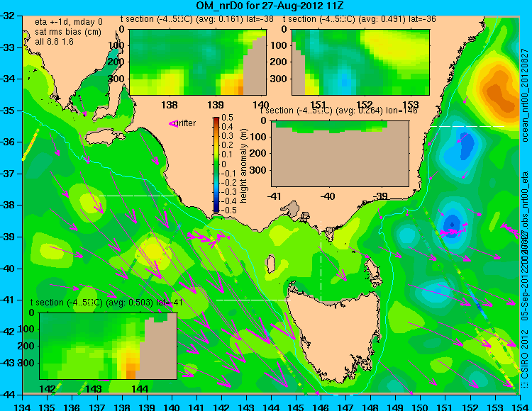Click the vertical label 'ocean_nr00_20120827'

click(x=525, y=95)
